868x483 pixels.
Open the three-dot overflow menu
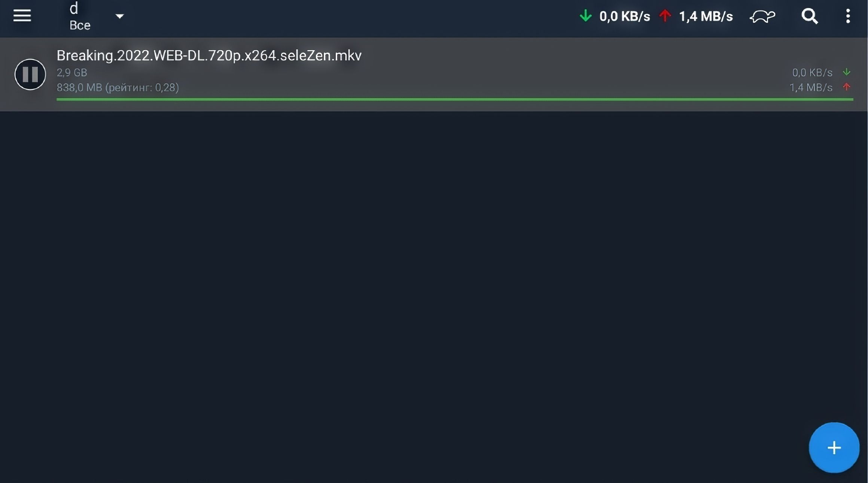[x=848, y=16]
